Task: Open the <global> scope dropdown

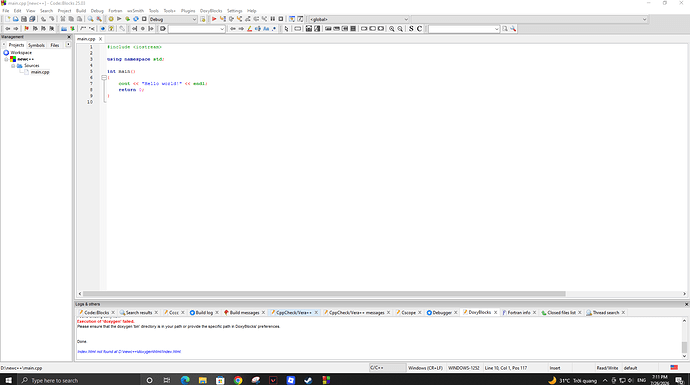Action: (x=359, y=19)
